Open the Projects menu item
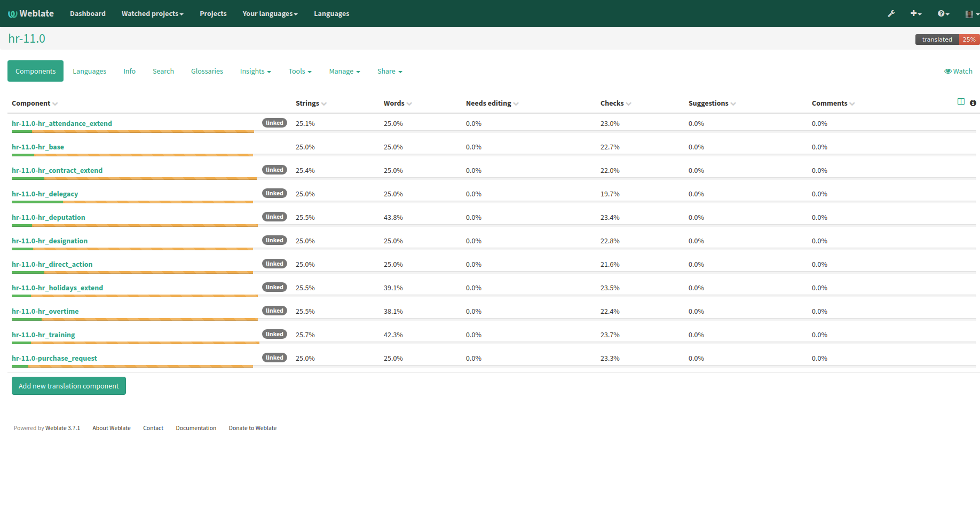Image resolution: width=980 pixels, height=508 pixels. (x=213, y=14)
